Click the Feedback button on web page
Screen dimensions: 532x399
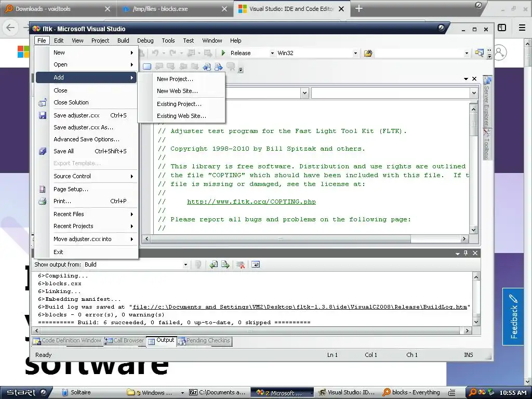pyautogui.click(x=514, y=316)
